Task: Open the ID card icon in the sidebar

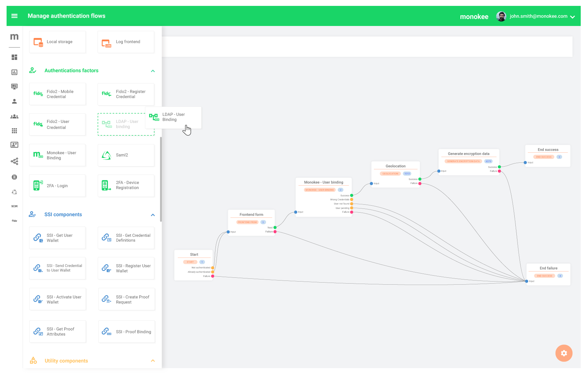Action: (15, 145)
